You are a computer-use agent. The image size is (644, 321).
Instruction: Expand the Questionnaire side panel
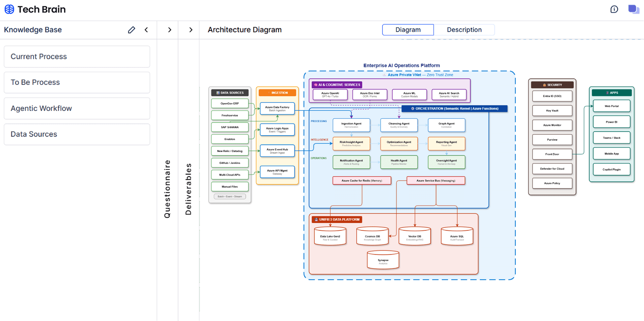coord(169,30)
